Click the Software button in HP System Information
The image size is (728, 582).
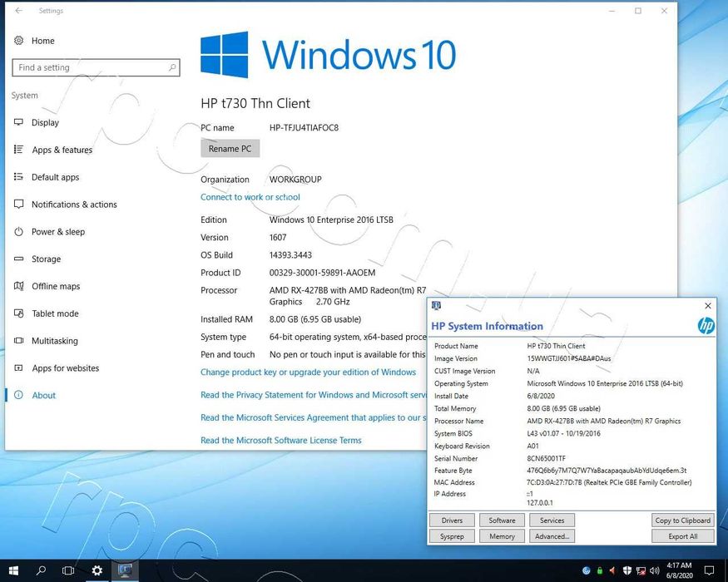[x=502, y=520]
